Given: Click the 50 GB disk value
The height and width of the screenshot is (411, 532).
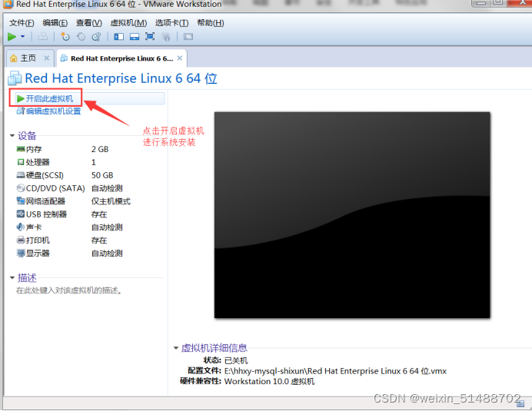Looking at the screenshot, I should (x=102, y=175).
